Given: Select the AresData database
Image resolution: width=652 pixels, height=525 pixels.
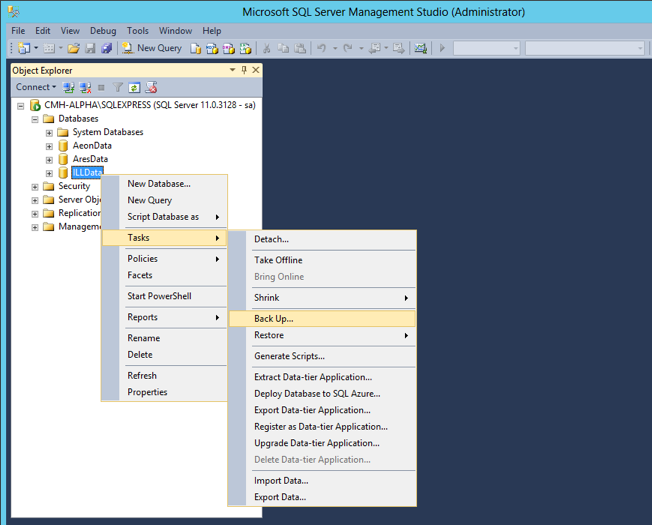Looking at the screenshot, I should (90, 159).
